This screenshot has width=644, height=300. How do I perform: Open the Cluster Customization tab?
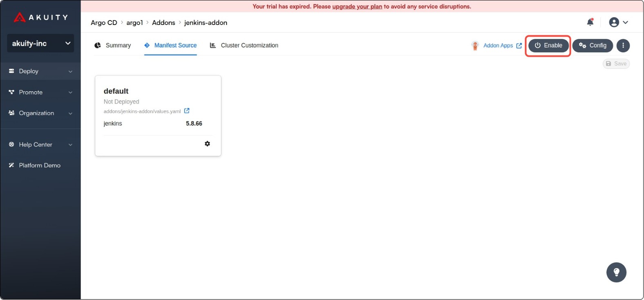pos(244,45)
